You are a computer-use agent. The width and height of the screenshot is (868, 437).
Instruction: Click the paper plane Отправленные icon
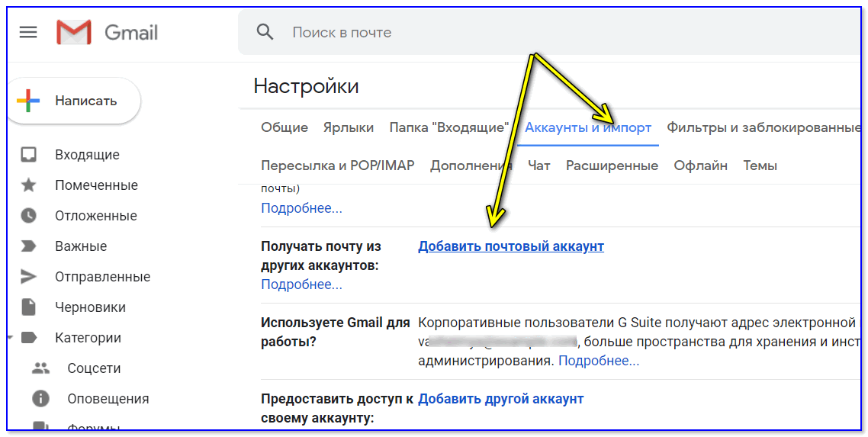click(28, 277)
